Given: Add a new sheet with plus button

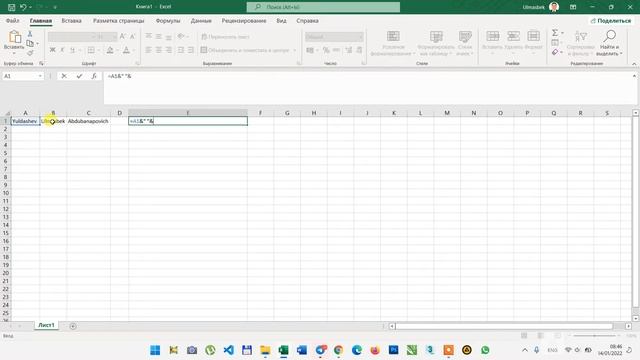Looking at the screenshot, I should (73, 326).
